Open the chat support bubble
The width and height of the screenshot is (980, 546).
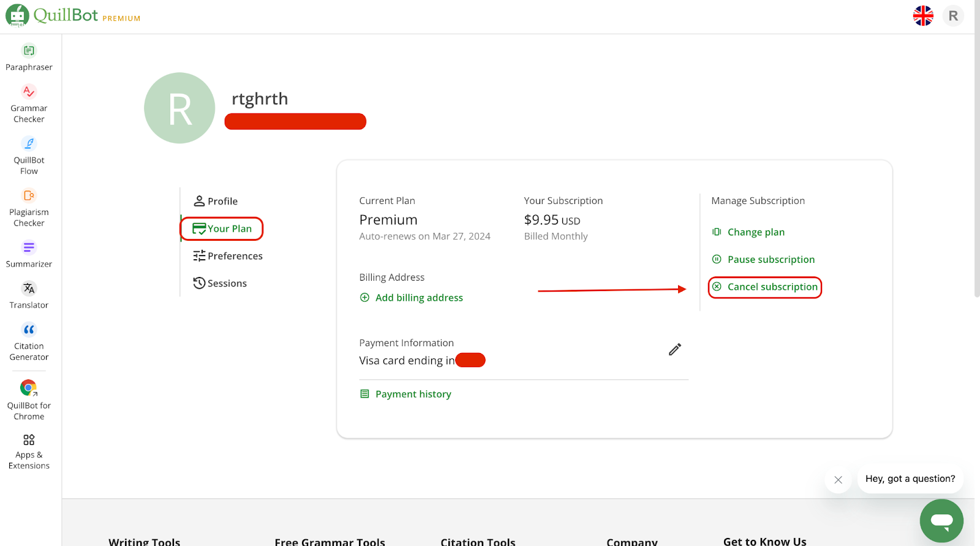pyautogui.click(x=941, y=521)
